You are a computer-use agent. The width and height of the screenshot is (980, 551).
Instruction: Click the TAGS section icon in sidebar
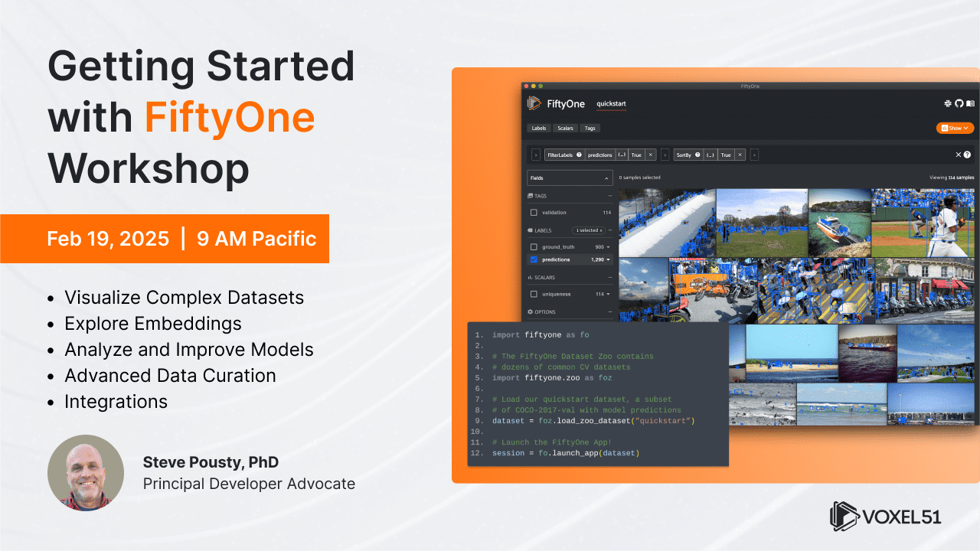coord(531,196)
